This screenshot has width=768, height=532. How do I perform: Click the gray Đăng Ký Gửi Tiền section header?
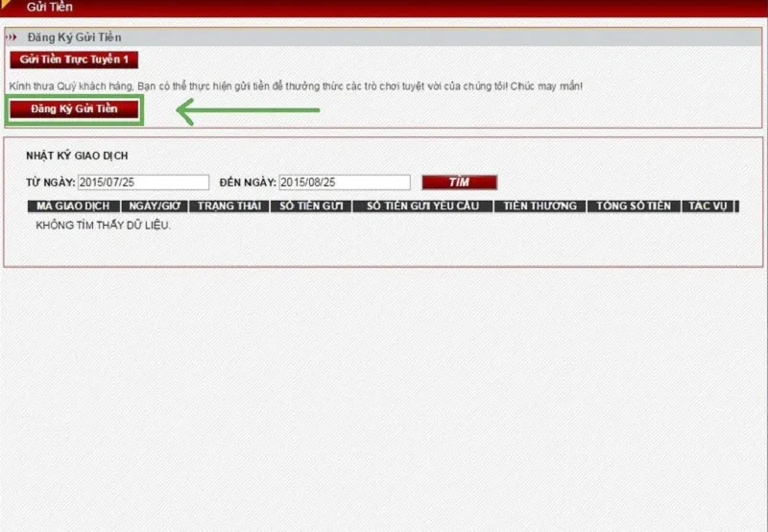coord(384,37)
